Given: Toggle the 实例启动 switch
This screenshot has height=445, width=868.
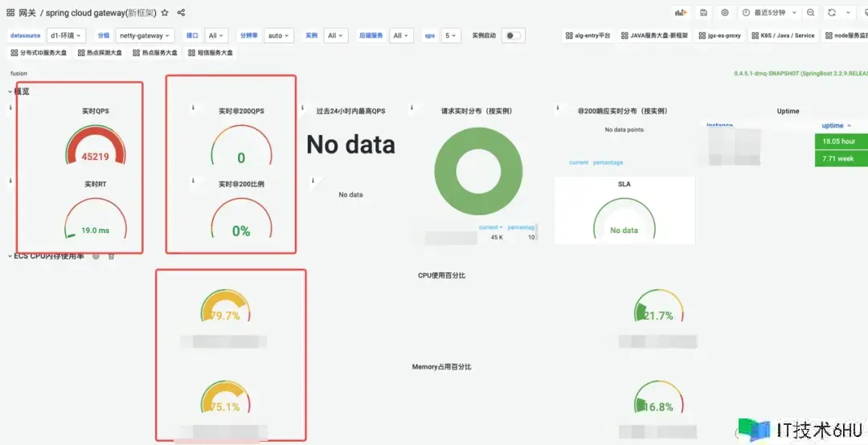Looking at the screenshot, I should point(512,35).
